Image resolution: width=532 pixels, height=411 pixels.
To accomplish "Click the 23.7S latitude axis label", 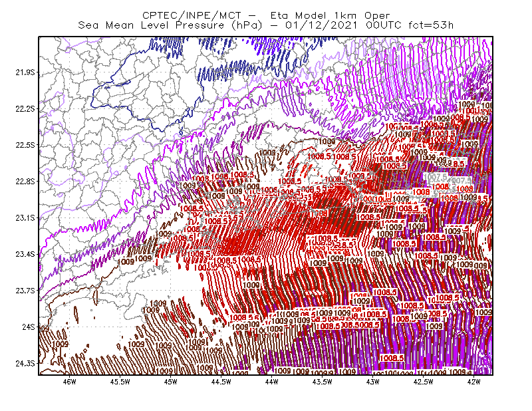I will pyautogui.click(x=25, y=291).
